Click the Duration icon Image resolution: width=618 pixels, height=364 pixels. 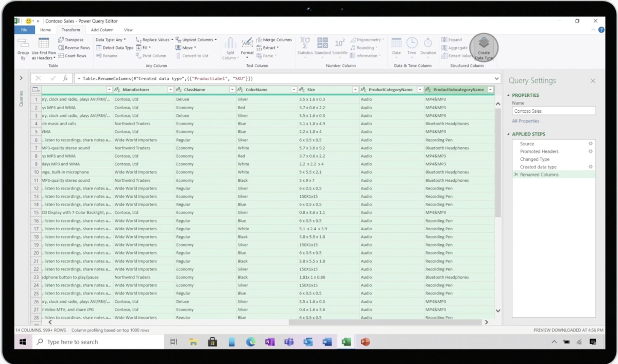[x=428, y=43]
